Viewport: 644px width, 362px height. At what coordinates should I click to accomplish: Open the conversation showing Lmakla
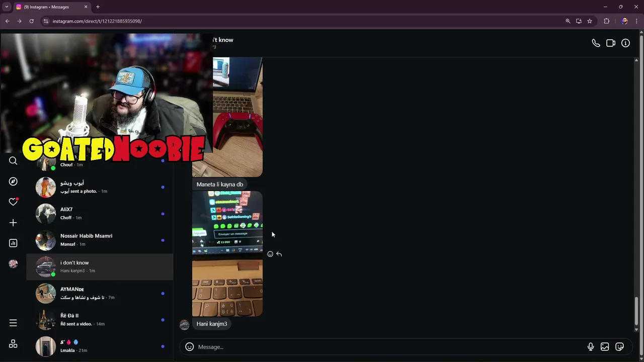click(x=100, y=346)
